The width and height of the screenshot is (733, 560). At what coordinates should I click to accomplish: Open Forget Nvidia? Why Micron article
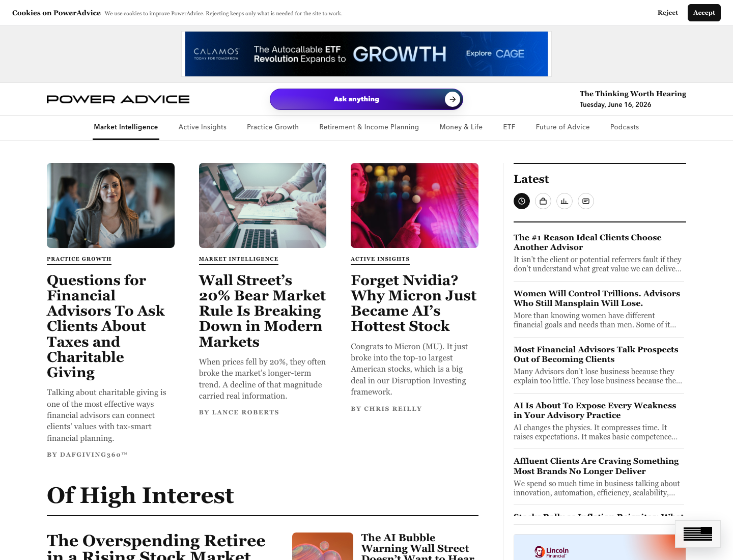(414, 303)
